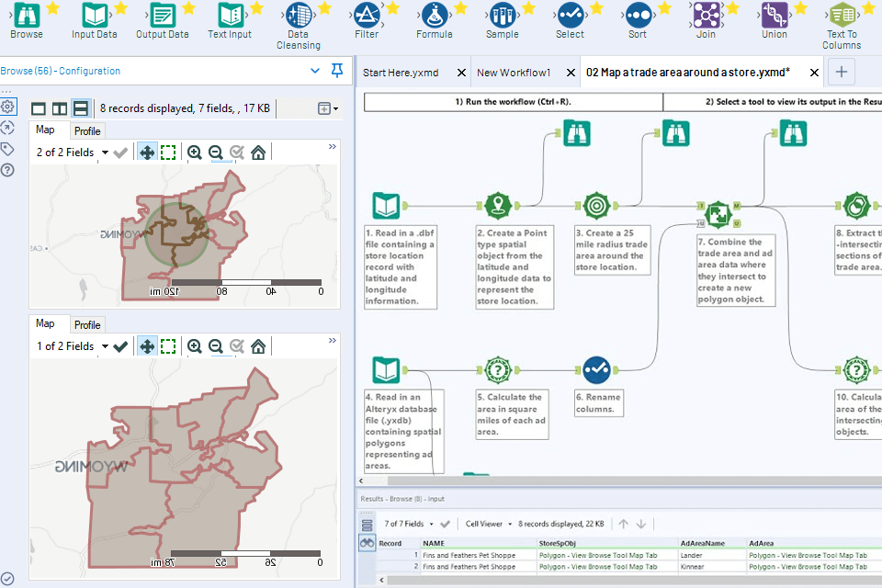Screen dimensions: 882x588
Task: Open the configuration gear in the sidebar
Action: click(x=8, y=106)
